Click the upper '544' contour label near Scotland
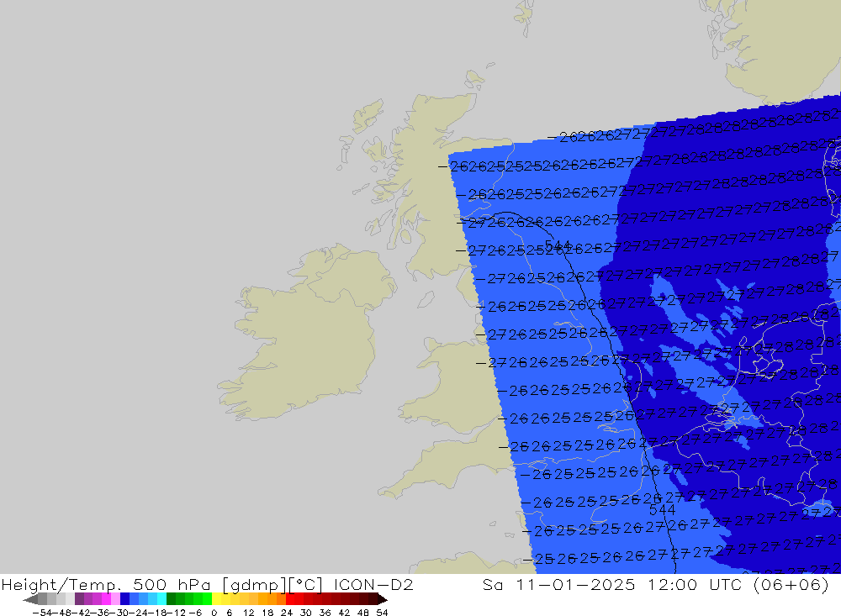This screenshot has width=841, height=616. (558, 246)
